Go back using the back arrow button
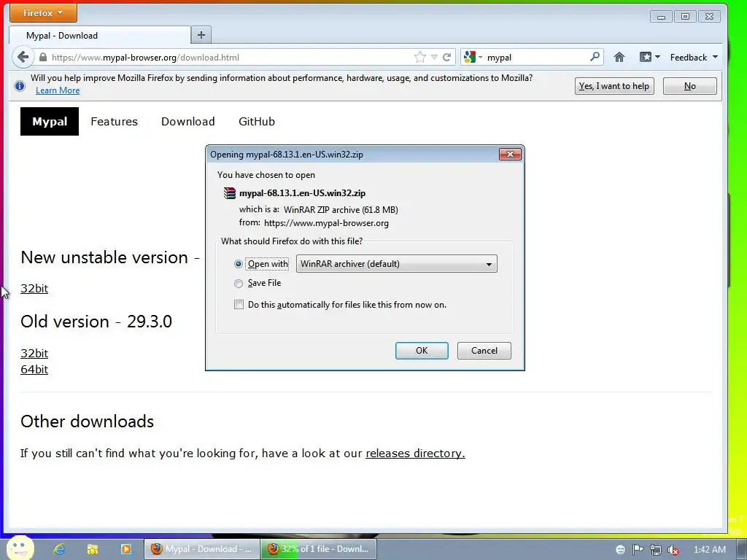Screen dimensions: 747x560 point(23,57)
